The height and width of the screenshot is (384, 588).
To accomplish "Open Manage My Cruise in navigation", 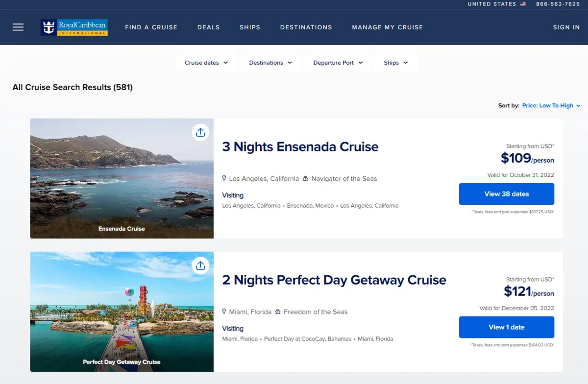I will (x=387, y=27).
